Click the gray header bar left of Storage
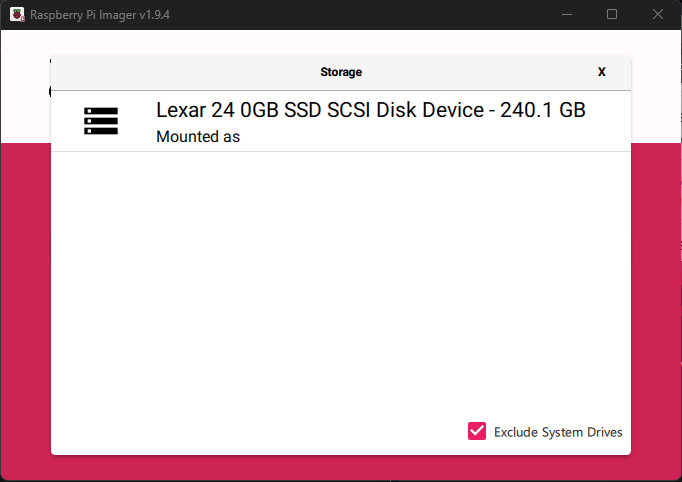This screenshot has width=682, height=482. pyautogui.click(x=183, y=72)
